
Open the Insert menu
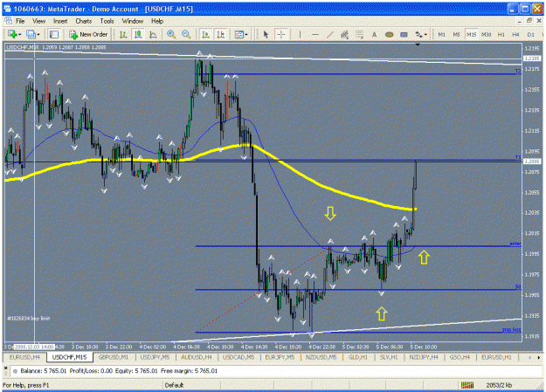(60, 21)
